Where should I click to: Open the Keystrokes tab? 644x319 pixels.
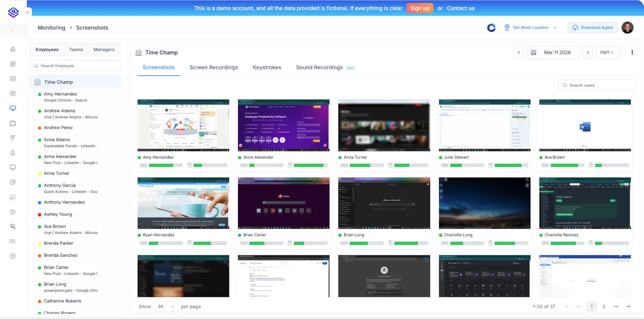267,68
